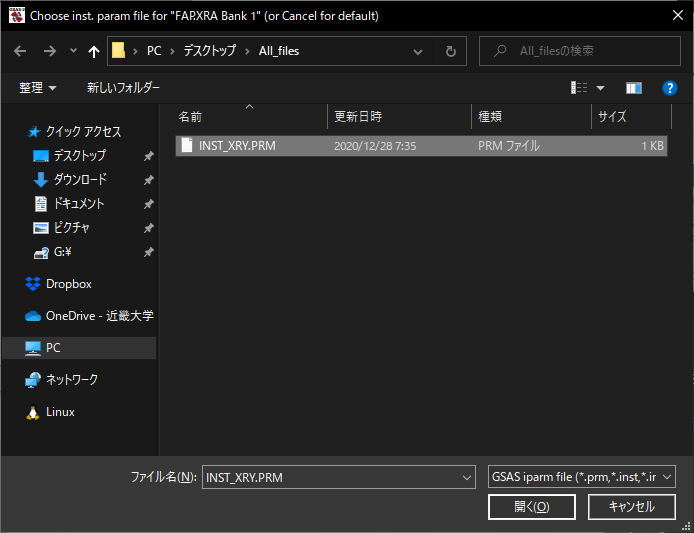Screen dimensions: 694x533
Task: Go back with the left arrow
Action: coord(20,51)
